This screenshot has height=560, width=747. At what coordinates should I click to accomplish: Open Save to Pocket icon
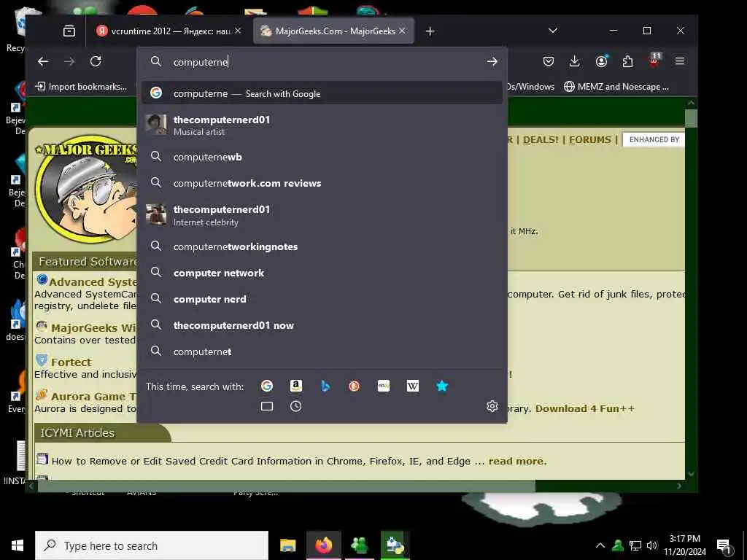tap(549, 61)
